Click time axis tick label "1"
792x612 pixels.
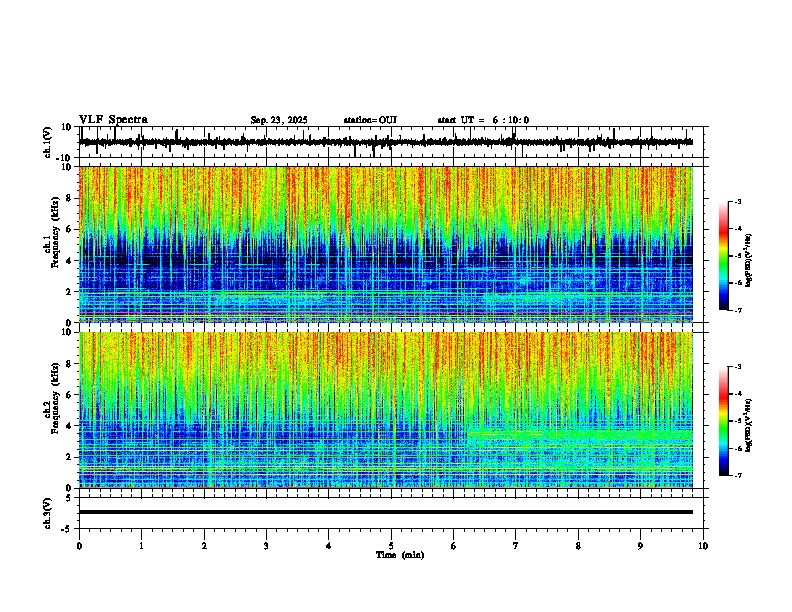pyautogui.click(x=141, y=546)
